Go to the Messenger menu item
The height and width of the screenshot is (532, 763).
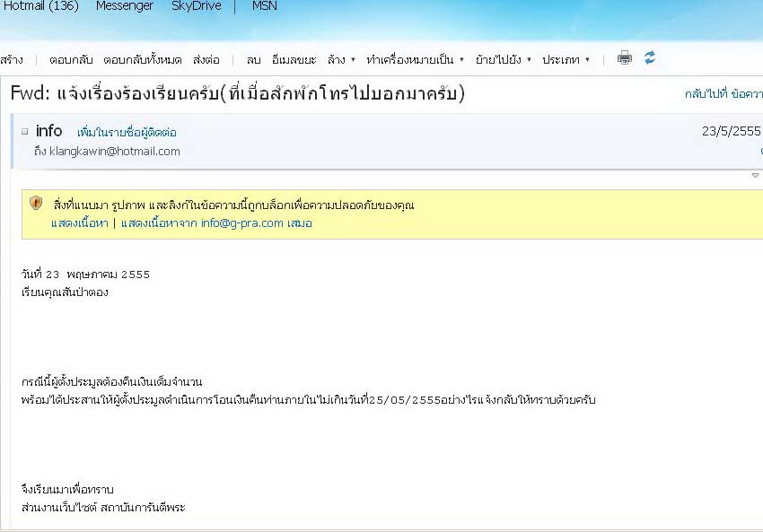tap(126, 6)
